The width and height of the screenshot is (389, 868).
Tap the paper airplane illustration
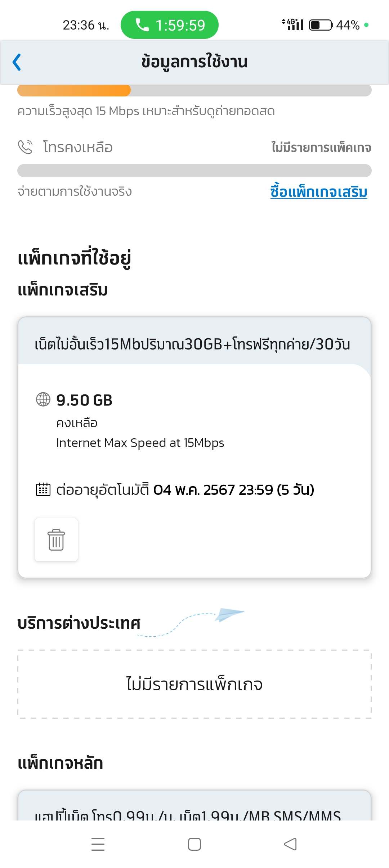point(230,614)
